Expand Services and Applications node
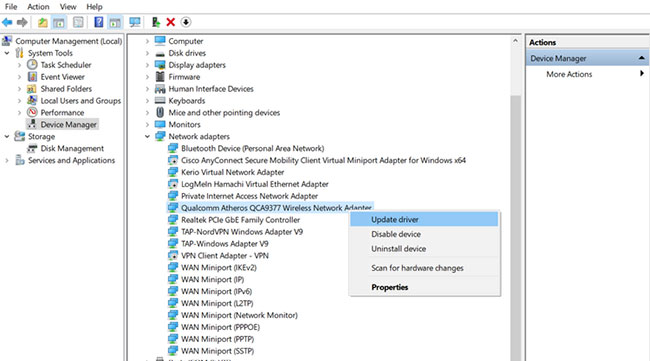Screen dimensions: 650x361 tap(7, 160)
